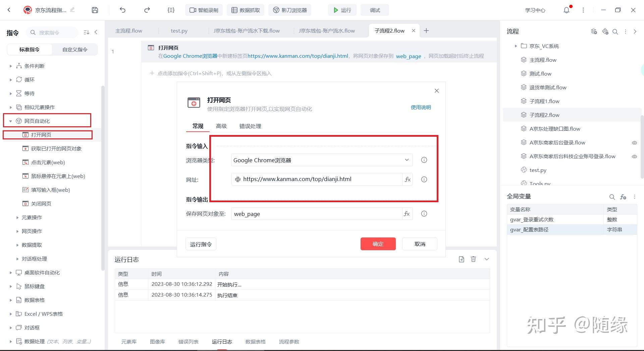Toggle visibility of A京东商家前台科技企业账号登录.flow

coord(635,156)
